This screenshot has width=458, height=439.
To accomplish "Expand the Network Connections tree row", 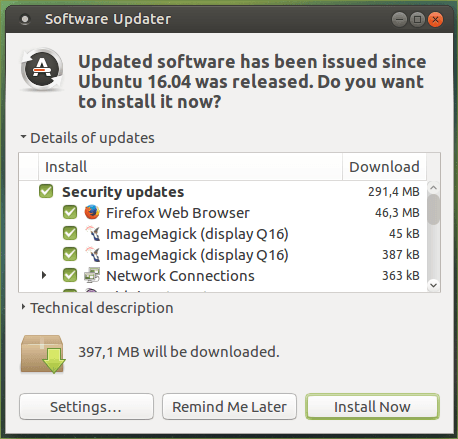I will click(44, 275).
